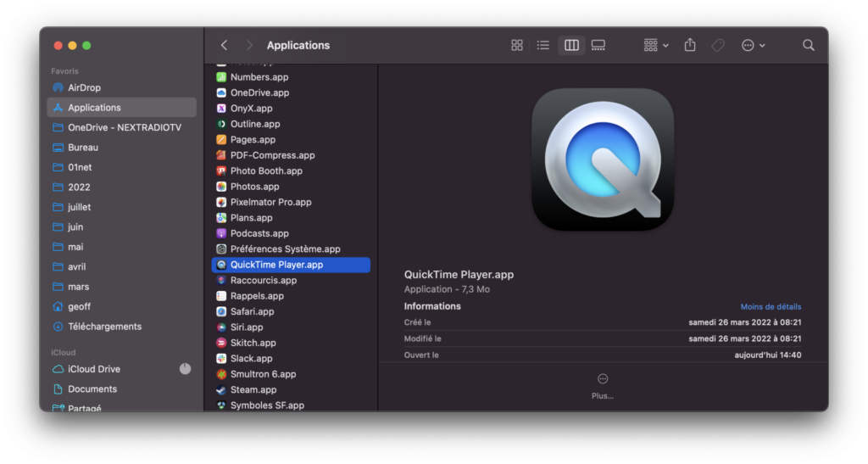The width and height of the screenshot is (868, 464).
Task: Click the Moins de détails link
Action: click(771, 307)
